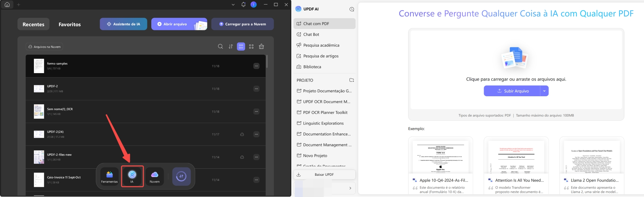Click Carregar para a Nuvem button
The image size is (644, 197).
(x=243, y=24)
